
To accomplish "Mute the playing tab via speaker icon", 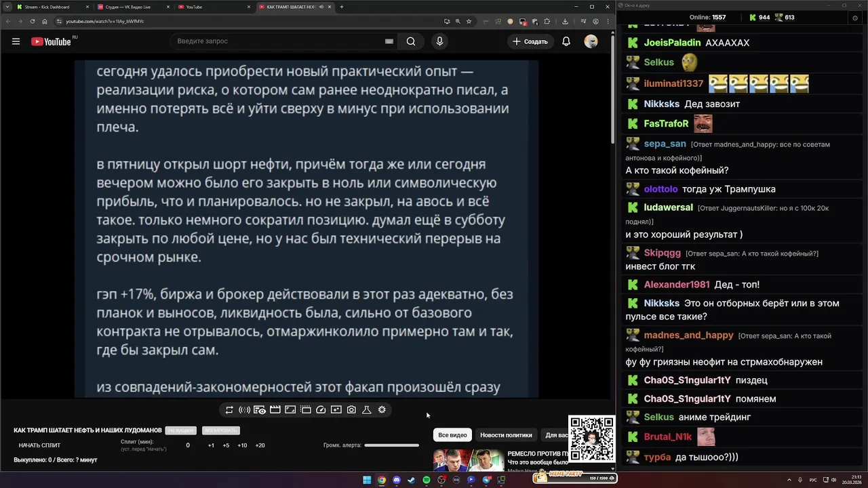I will (x=322, y=7).
